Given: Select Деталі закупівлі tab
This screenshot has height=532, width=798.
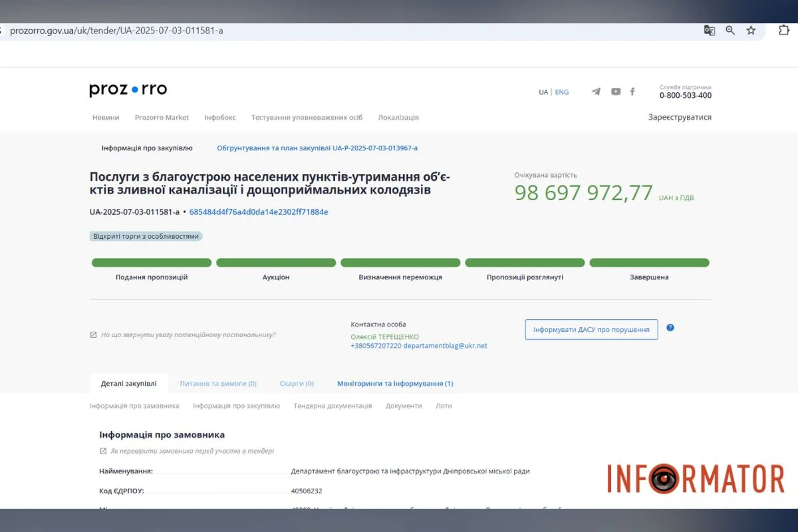Looking at the screenshot, I should [x=129, y=384].
